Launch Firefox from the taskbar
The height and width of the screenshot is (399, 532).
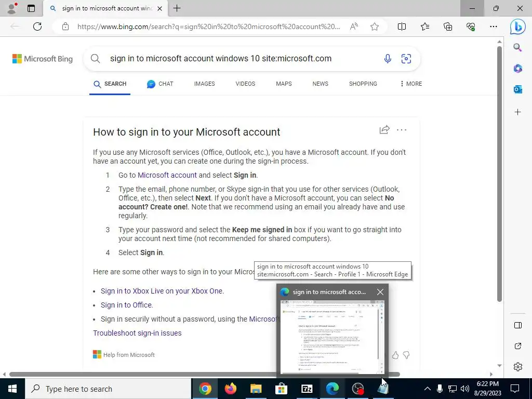(231, 389)
